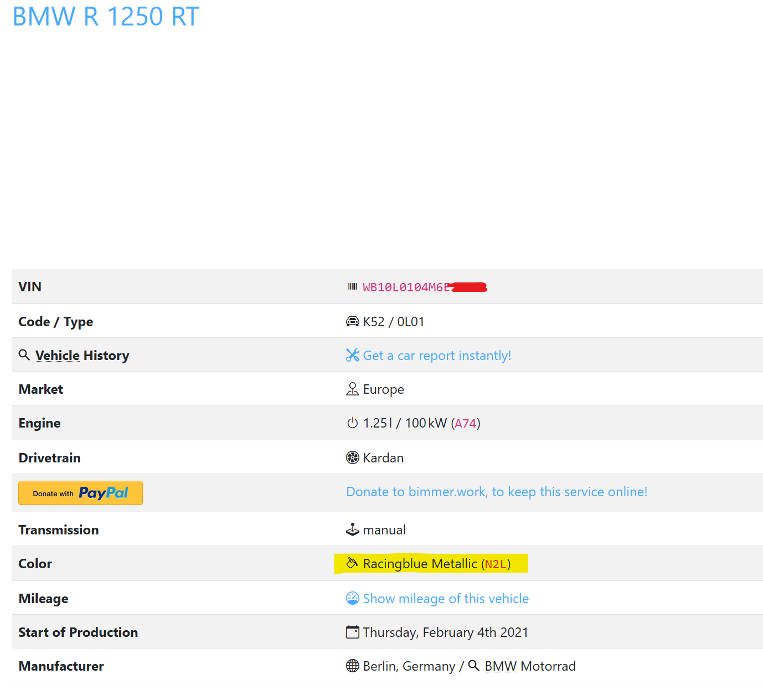
Task: Open the BMW R 1250 RT title link
Action: [105, 16]
